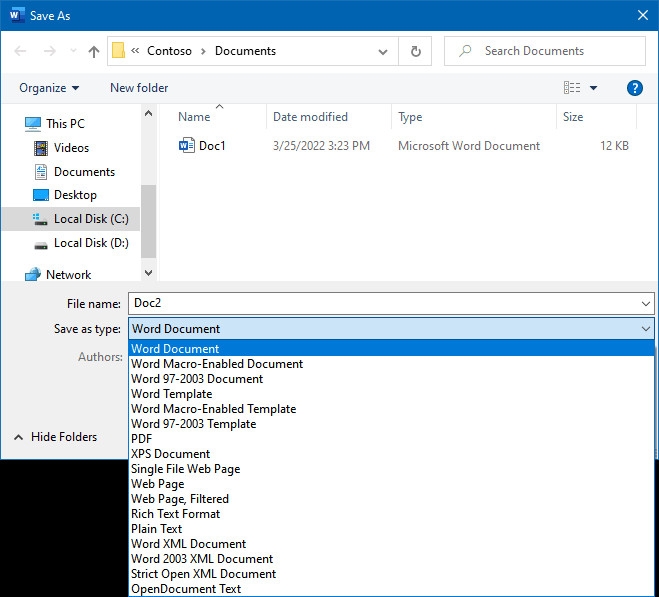Click the Doc1 Word file icon
Viewport: 659px width, 597px height.
pos(187,145)
